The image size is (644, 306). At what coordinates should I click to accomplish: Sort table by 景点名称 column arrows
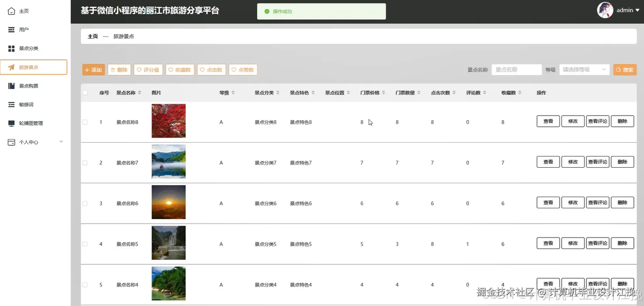pyautogui.click(x=139, y=93)
